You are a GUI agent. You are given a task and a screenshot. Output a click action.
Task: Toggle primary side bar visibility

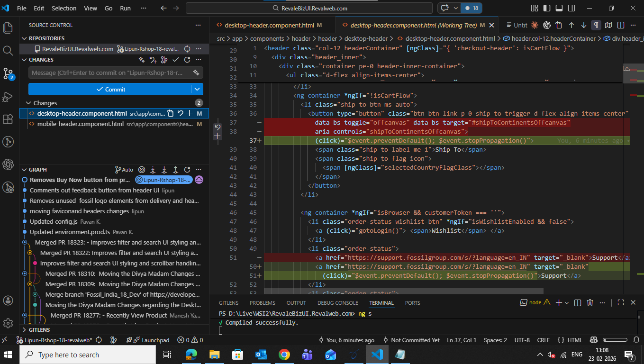pyautogui.click(x=547, y=8)
